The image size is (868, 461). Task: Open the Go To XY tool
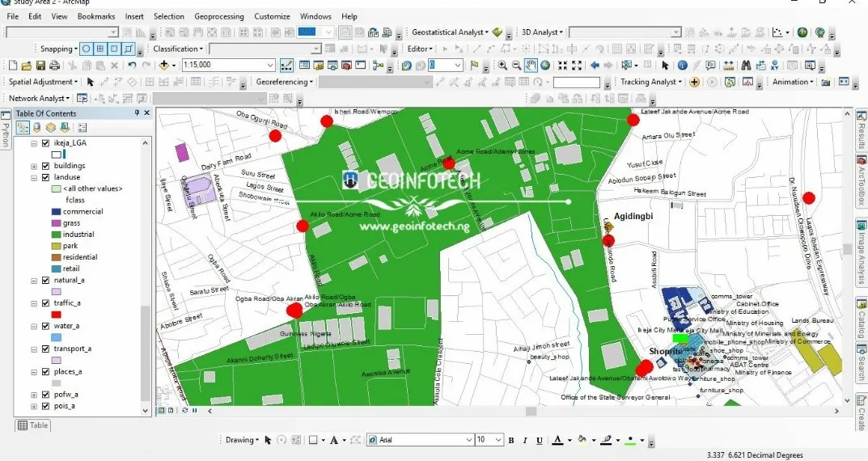tap(774, 66)
